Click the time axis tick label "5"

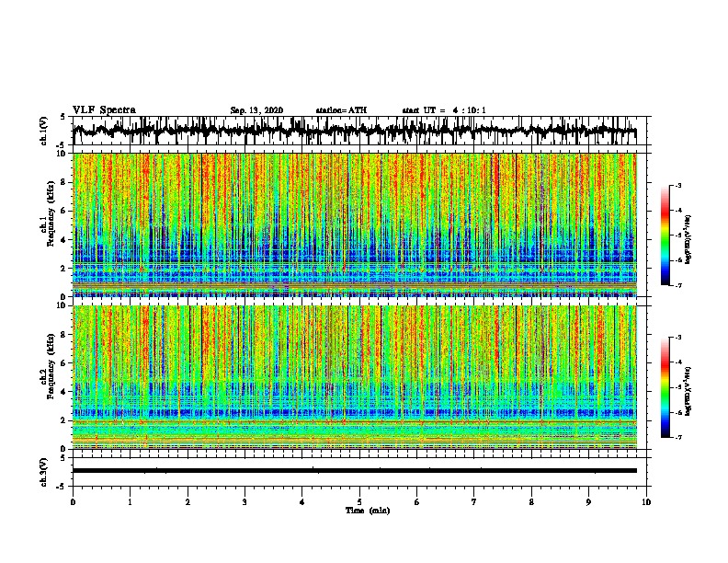click(359, 502)
